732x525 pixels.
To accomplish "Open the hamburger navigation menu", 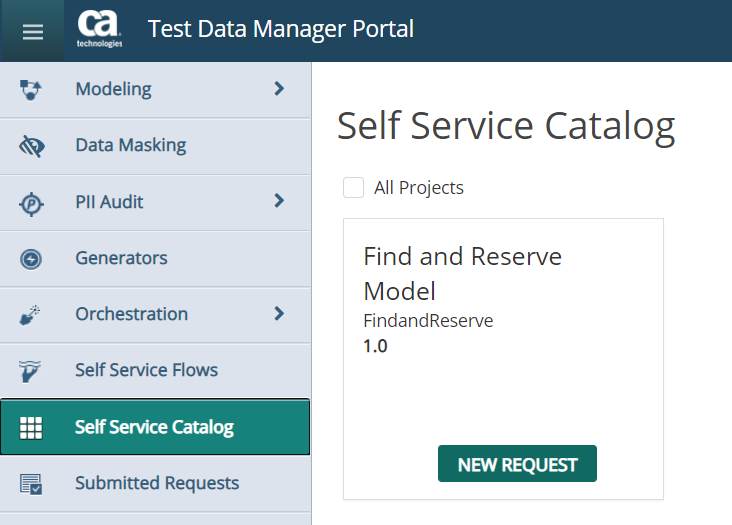I will pyautogui.click(x=33, y=31).
